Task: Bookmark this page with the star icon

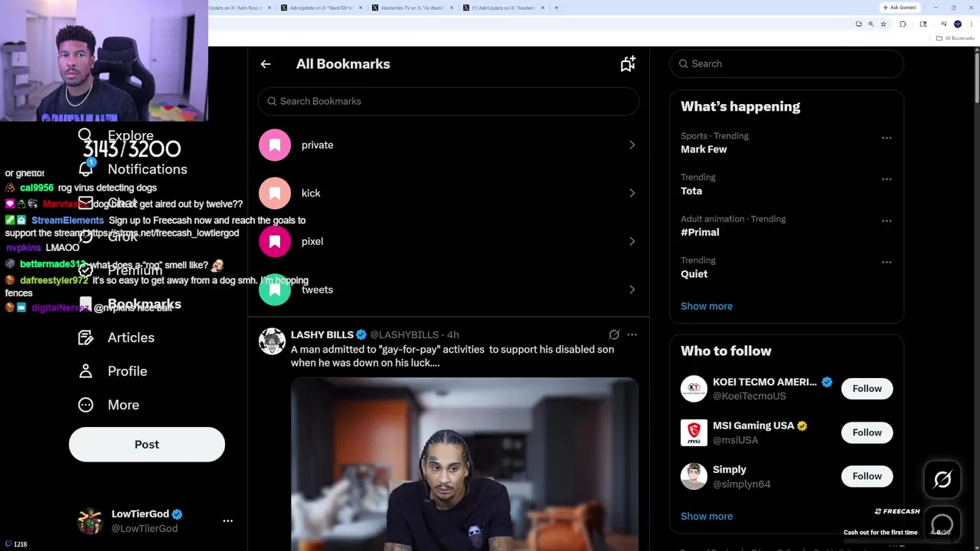Action: pyautogui.click(x=883, y=24)
